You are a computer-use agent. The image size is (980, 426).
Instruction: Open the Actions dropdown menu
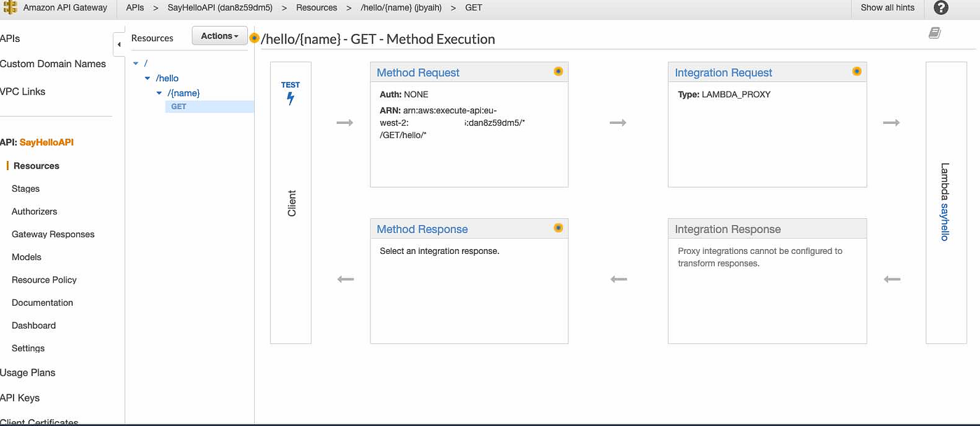219,36
